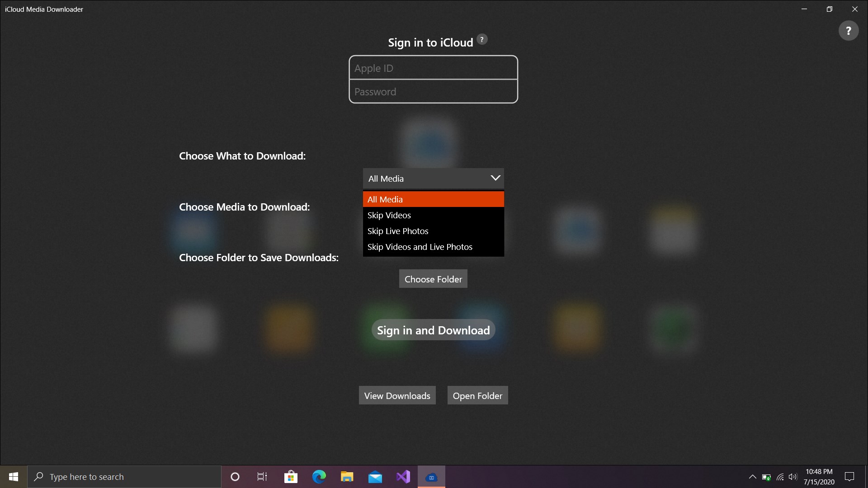Click Sign in and Download
Screen dimensions: 868x488
click(x=433, y=330)
